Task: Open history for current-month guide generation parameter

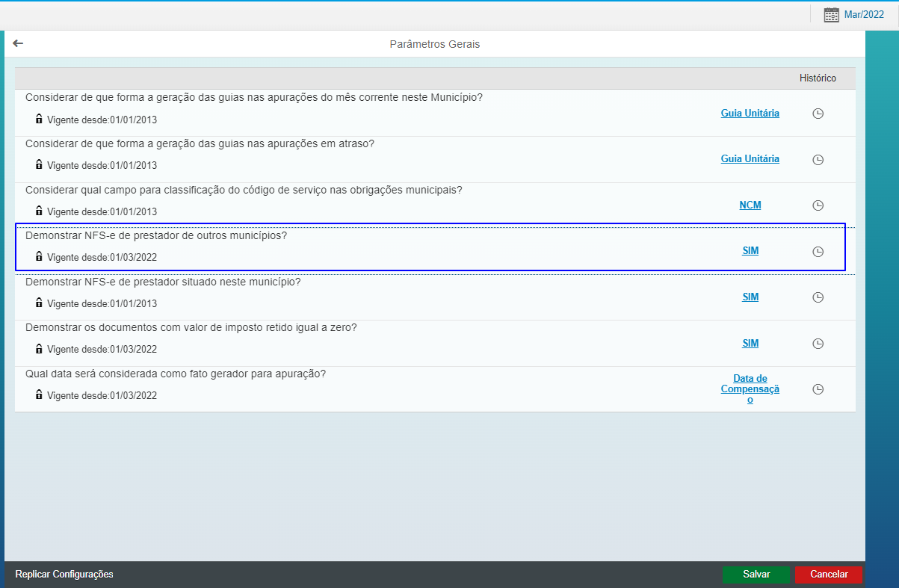Action: (818, 114)
